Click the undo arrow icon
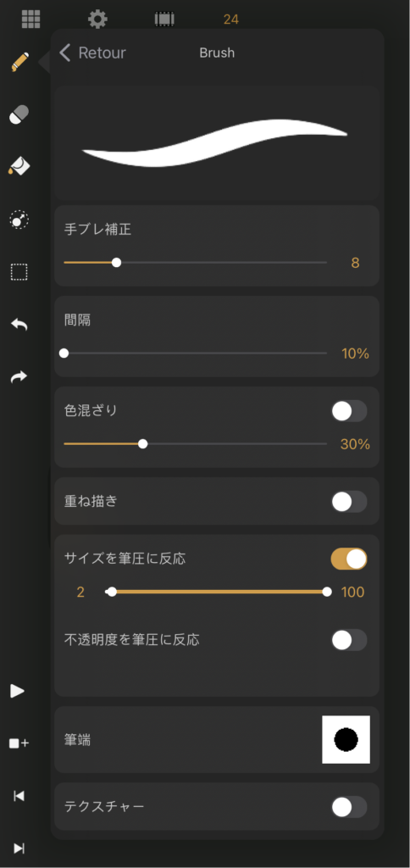 [x=19, y=325]
